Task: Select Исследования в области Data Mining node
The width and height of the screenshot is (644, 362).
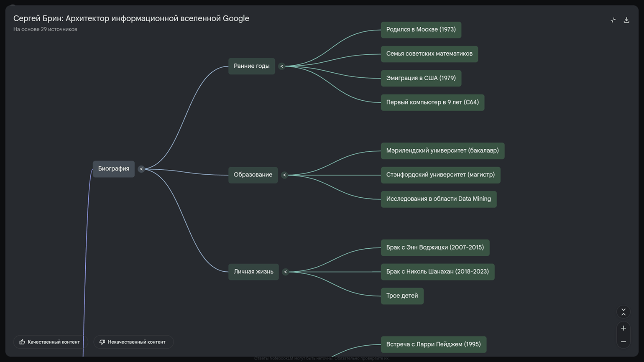Action: click(x=438, y=199)
